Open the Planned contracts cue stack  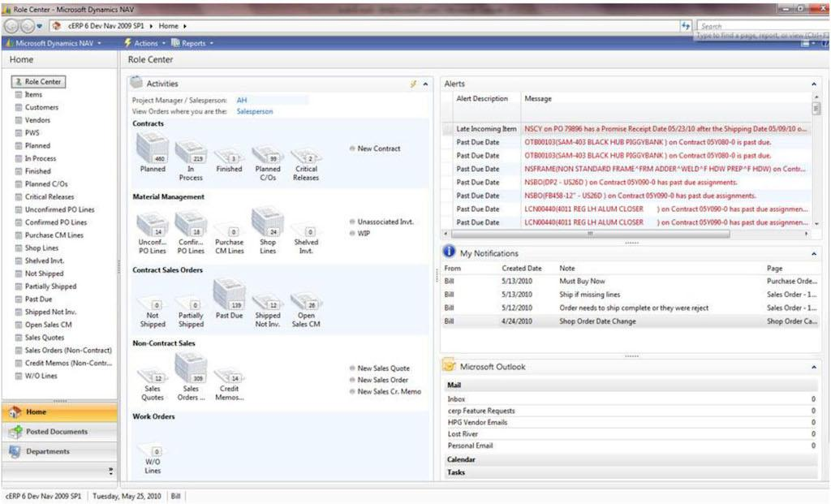click(153, 152)
